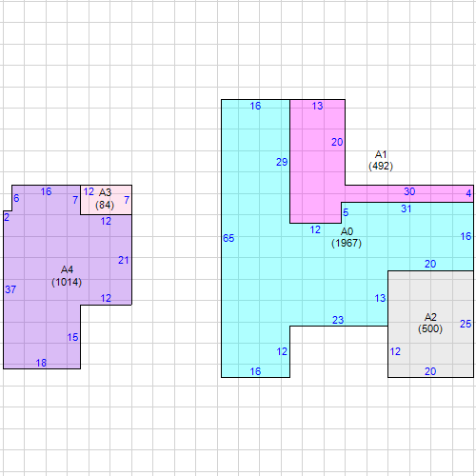Click the 12 below the magenta area
The height and width of the screenshot is (476, 476).
[x=315, y=229]
